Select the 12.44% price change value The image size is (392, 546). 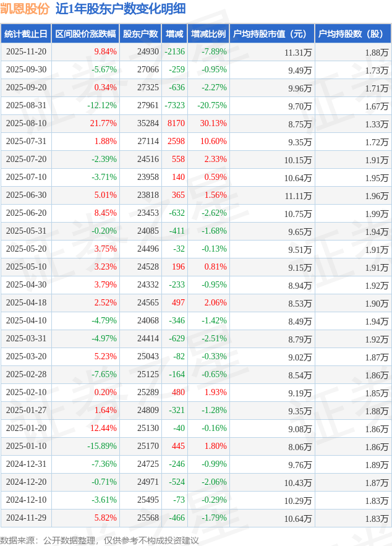(x=103, y=429)
